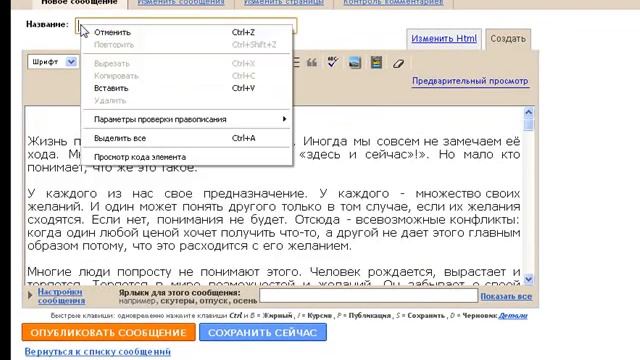
Task: Open the Шрифт font dropdown
Action: [52, 62]
